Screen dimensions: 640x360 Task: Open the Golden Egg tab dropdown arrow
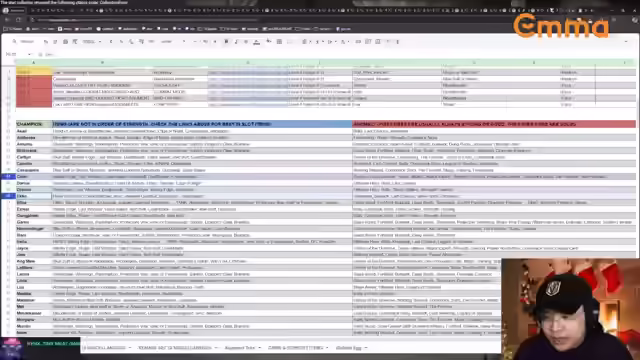[x=366, y=348]
